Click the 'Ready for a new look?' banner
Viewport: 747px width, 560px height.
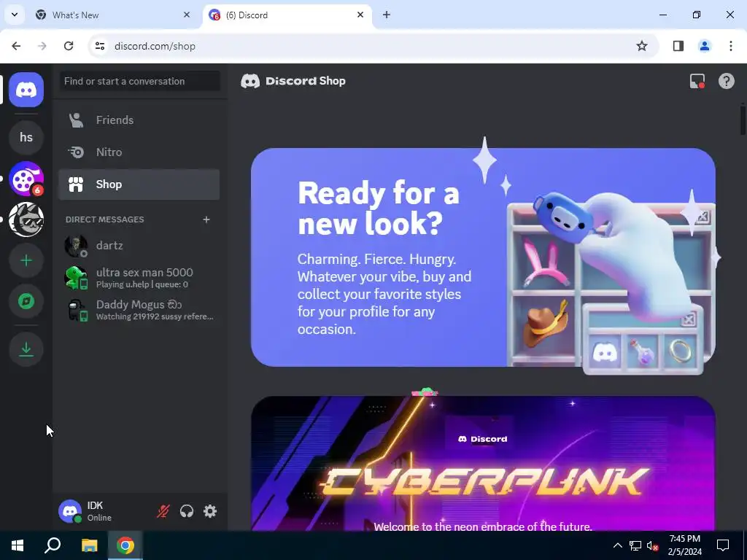coord(483,257)
